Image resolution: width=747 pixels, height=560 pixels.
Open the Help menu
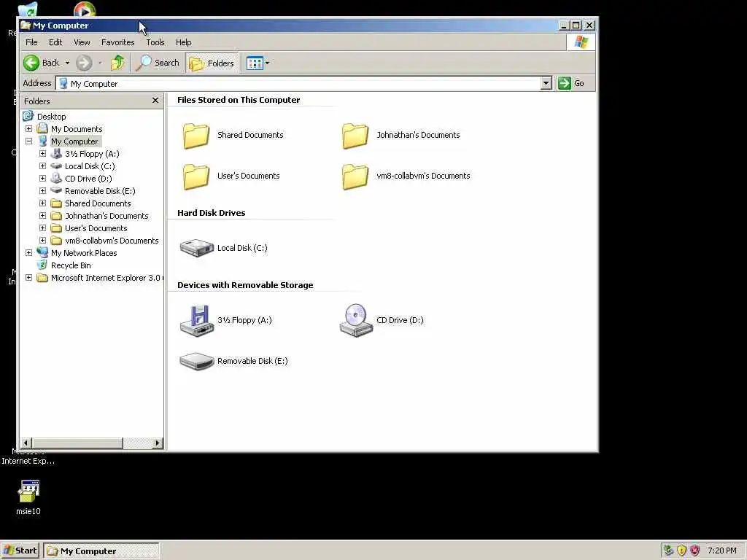183,42
